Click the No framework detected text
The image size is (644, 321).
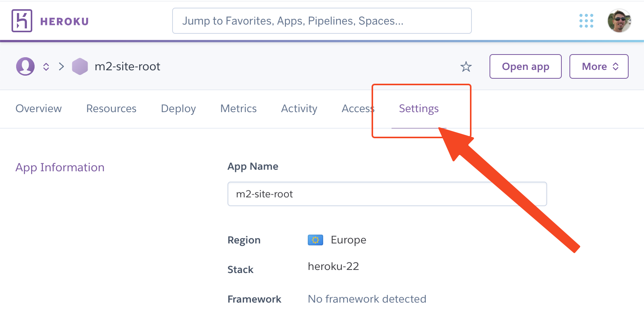click(367, 299)
